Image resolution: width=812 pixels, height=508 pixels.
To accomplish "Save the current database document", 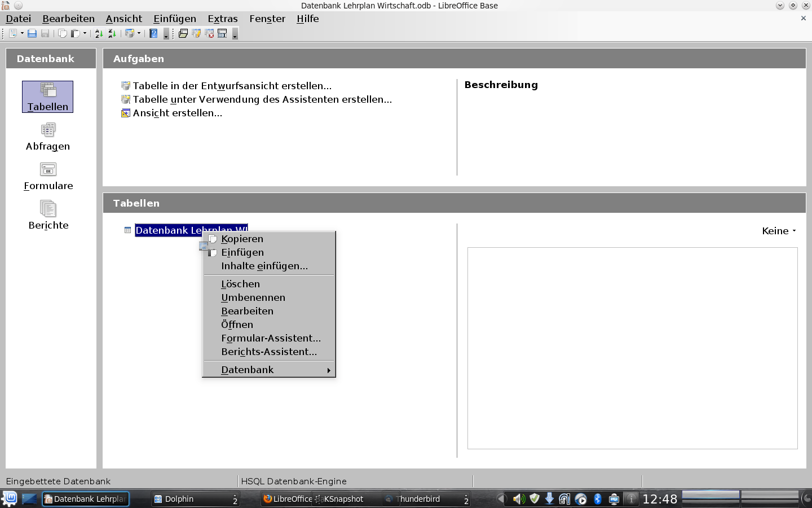I will pyautogui.click(x=32, y=34).
